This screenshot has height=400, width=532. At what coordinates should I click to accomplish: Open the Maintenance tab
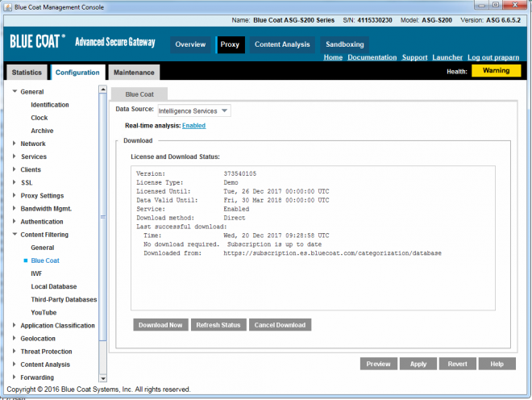[134, 73]
